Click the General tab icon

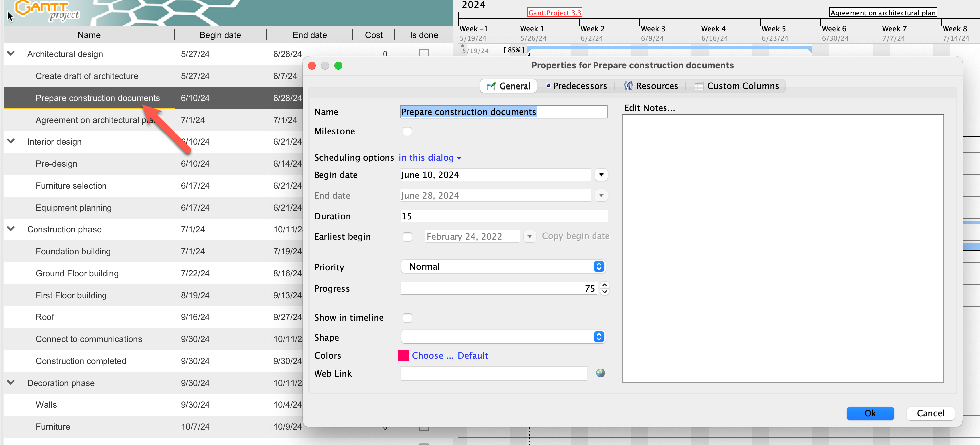click(x=491, y=86)
